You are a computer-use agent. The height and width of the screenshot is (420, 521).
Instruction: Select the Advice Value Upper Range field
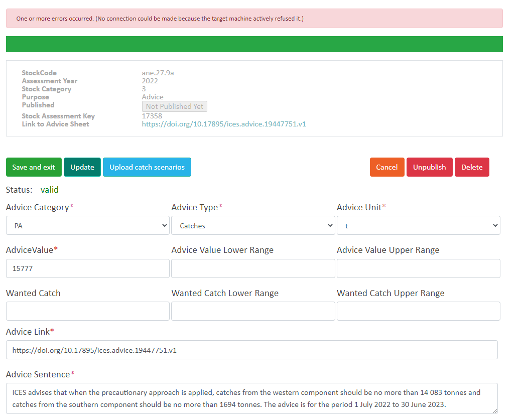click(x=418, y=268)
